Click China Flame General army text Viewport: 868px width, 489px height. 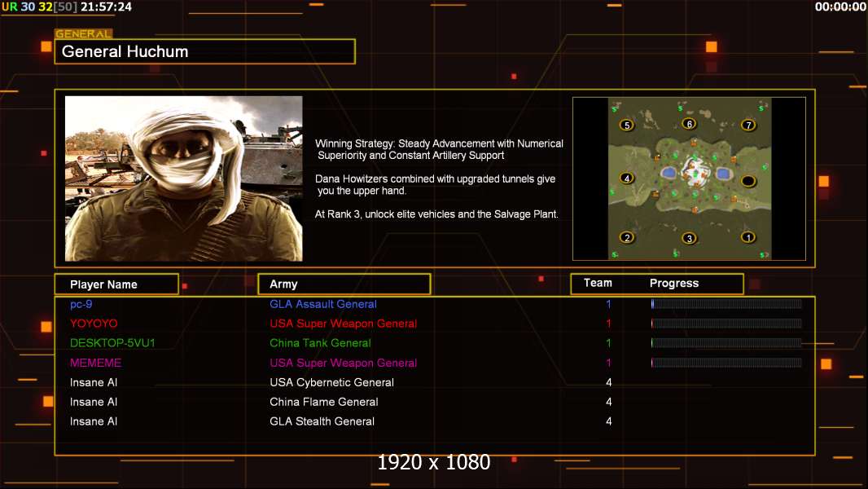pyautogui.click(x=324, y=402)
